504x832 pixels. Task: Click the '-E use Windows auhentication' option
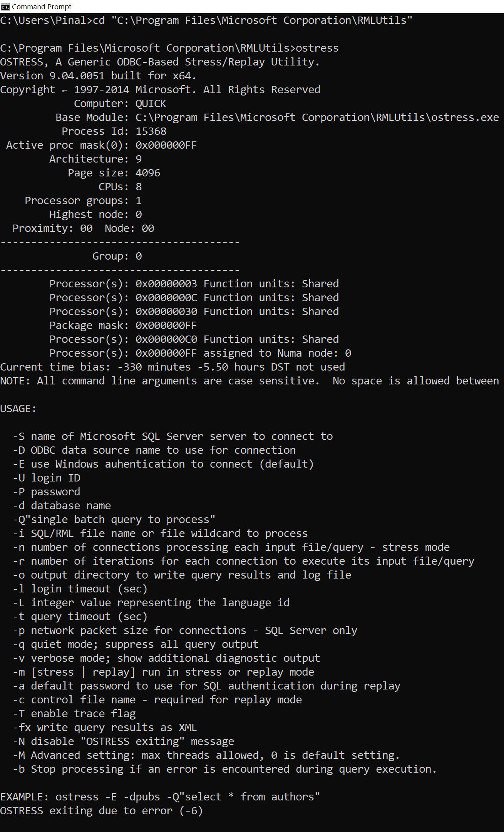click(163, 464)
